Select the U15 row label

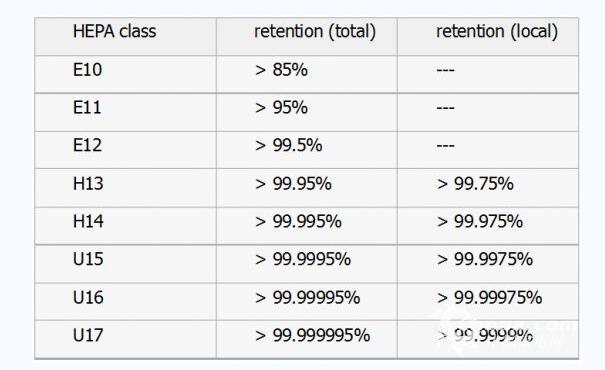click(x=88, y=259)
